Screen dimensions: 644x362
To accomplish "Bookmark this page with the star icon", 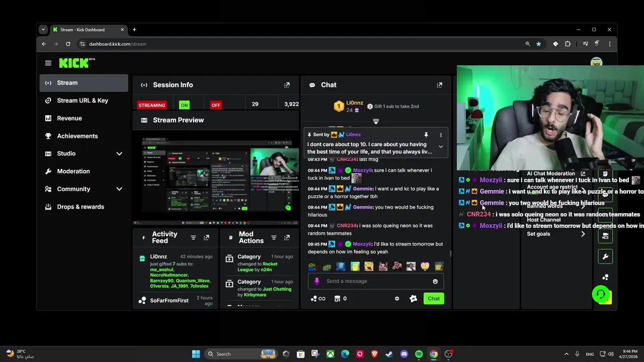I will 538,44.
